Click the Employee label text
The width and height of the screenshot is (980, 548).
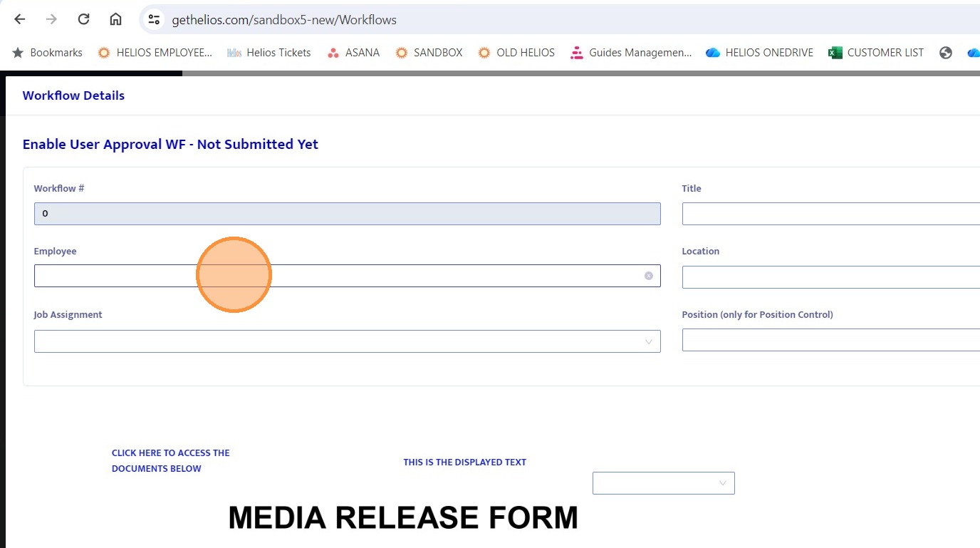point(55,251)
